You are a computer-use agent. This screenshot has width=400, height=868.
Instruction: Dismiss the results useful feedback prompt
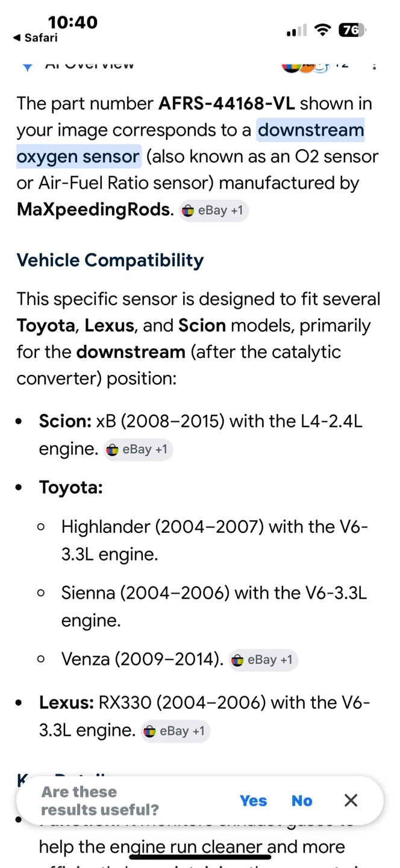[x=351, y=800]
